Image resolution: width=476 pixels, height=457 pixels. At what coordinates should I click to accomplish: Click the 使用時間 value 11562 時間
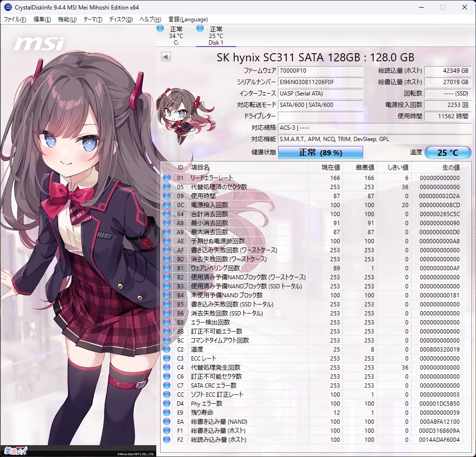pos(448,116)
